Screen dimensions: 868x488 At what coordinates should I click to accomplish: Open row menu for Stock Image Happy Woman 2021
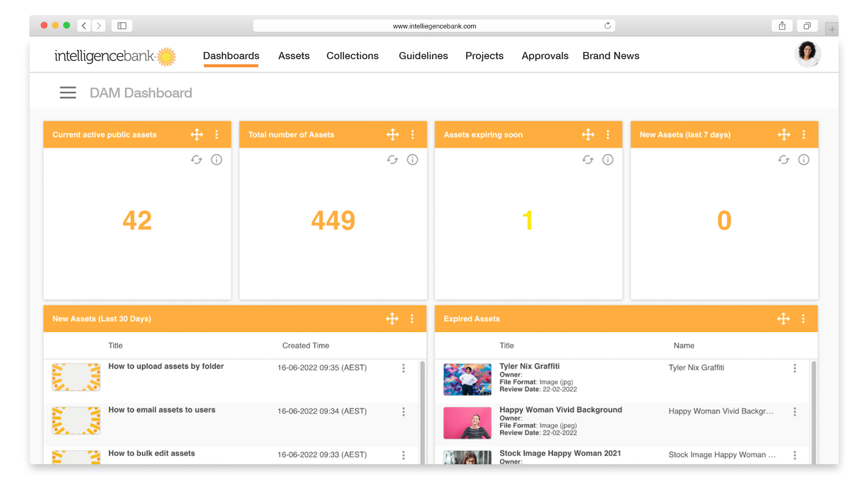tap(794, 455)
